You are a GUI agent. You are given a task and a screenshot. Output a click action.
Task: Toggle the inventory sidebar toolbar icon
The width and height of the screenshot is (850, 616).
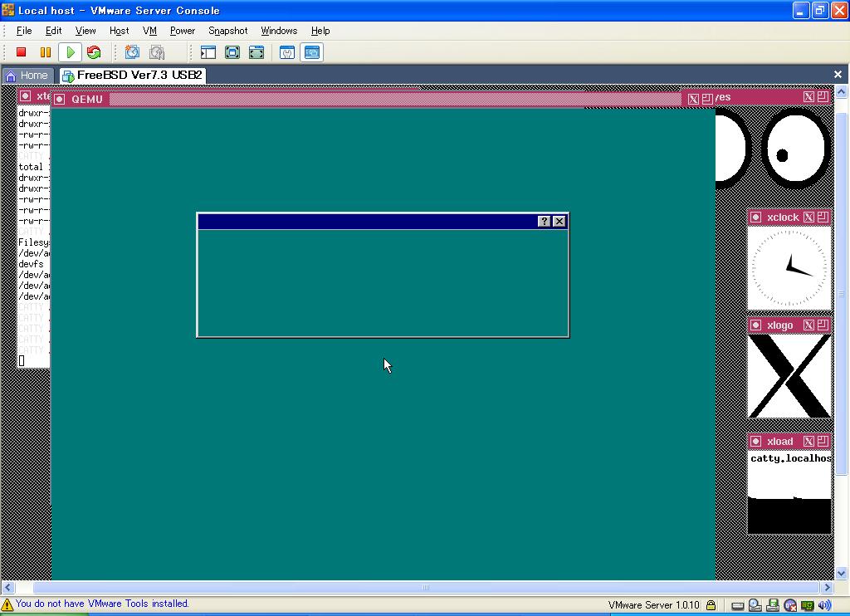point(208,52)
